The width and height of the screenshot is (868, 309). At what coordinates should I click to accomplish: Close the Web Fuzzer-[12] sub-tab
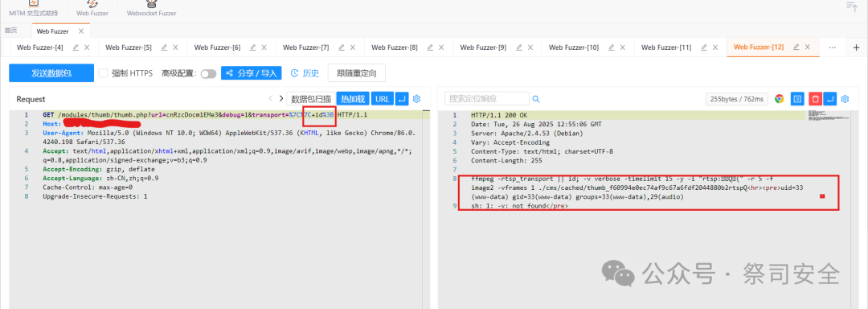point(808,47)
